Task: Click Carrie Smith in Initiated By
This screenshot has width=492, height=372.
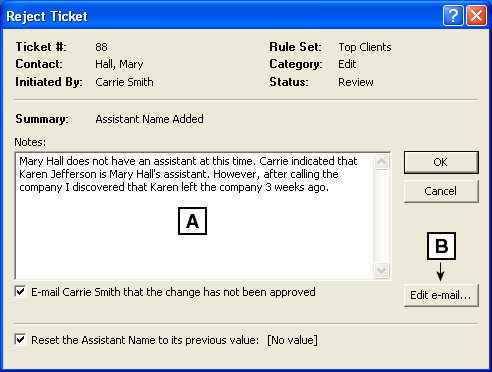Action: tap(124, 82)
